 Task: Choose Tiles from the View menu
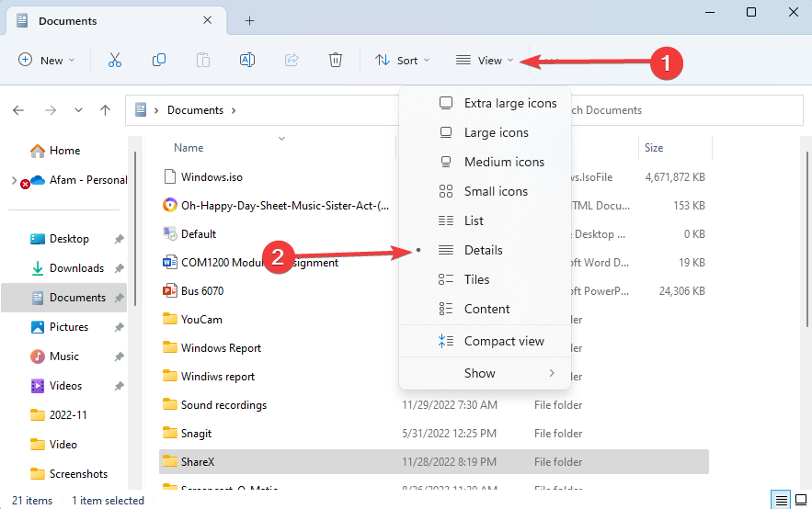pyautogui.click(x=477, y=279)
